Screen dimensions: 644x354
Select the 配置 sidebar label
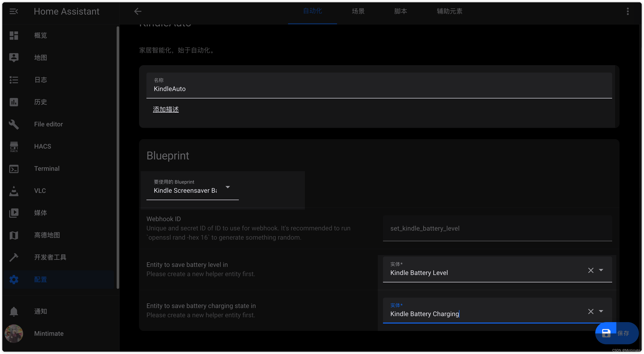point(40,279)
